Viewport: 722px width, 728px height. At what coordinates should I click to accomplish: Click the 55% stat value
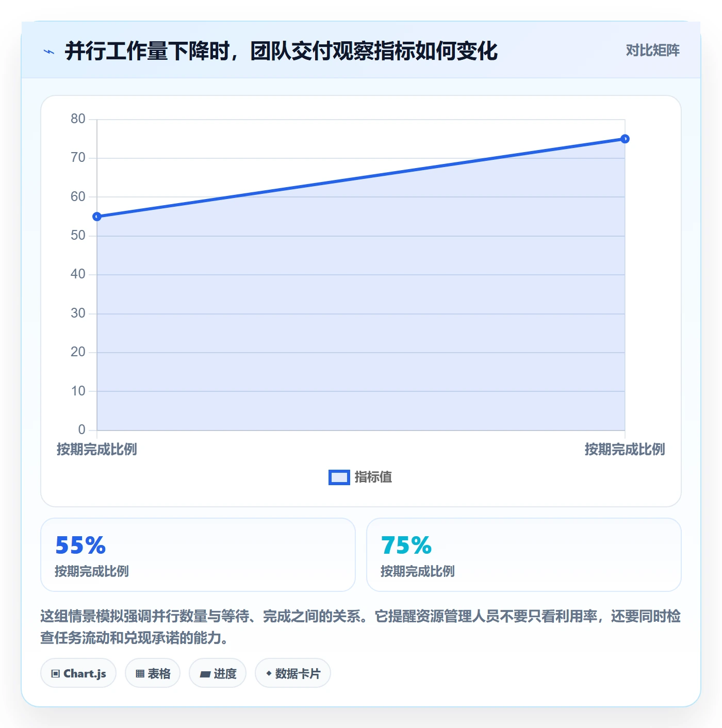80,545
